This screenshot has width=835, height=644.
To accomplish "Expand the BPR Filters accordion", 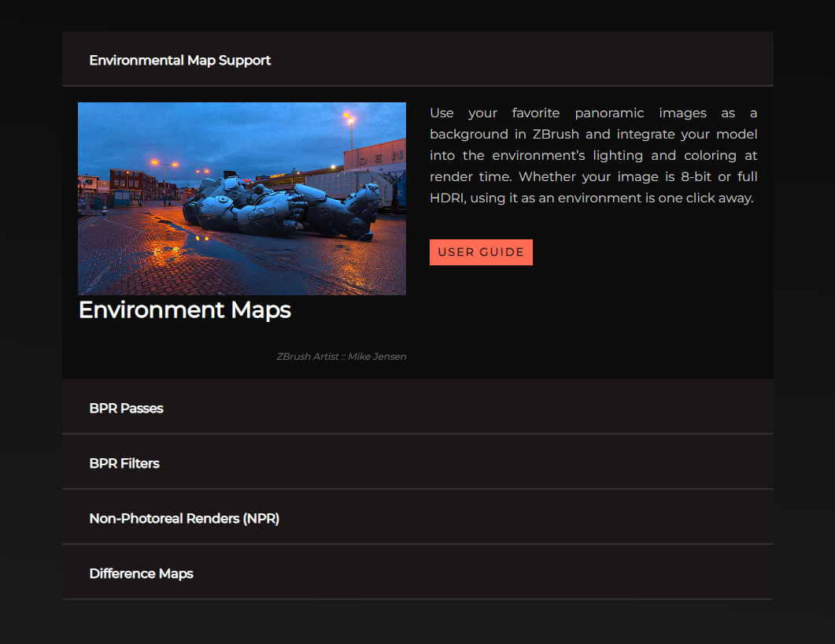I will pos(124,464).
